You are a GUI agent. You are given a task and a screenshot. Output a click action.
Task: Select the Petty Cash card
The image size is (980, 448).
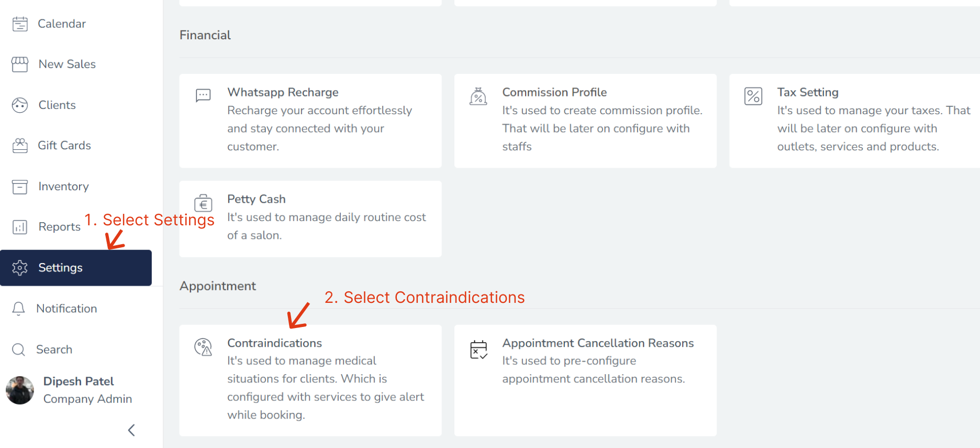tap(310, 218)
